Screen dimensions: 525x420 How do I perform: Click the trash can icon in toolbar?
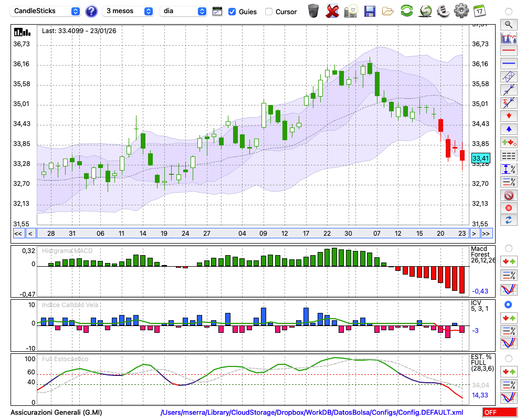pyautogui.click(x=313, y=11)
